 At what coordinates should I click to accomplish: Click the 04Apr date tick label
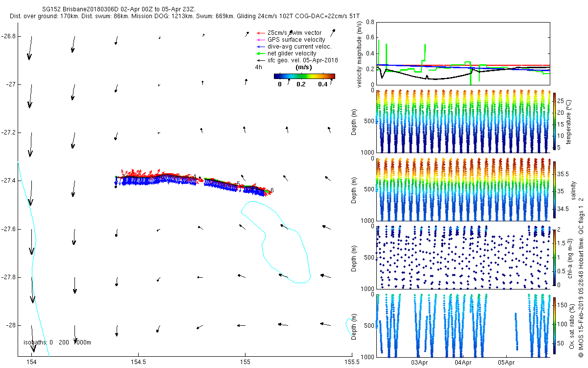pos(463,363)
